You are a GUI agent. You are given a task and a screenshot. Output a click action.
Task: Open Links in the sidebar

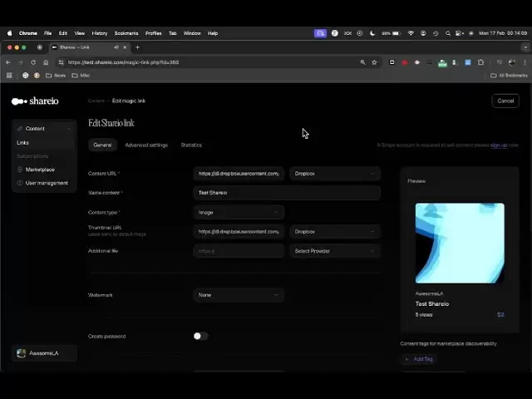click(x=22, y=143)
